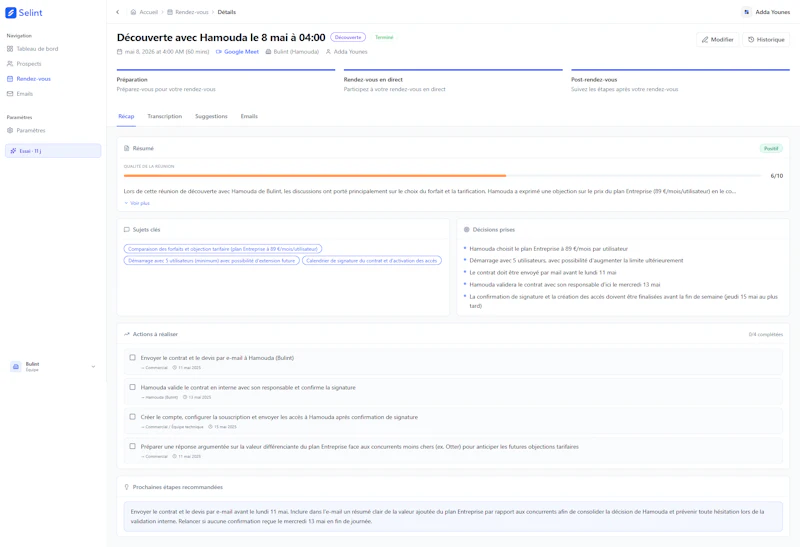Click the sidebar Emails envelope icon
This screenshot has width=800, height=547.
click(10, 94)
